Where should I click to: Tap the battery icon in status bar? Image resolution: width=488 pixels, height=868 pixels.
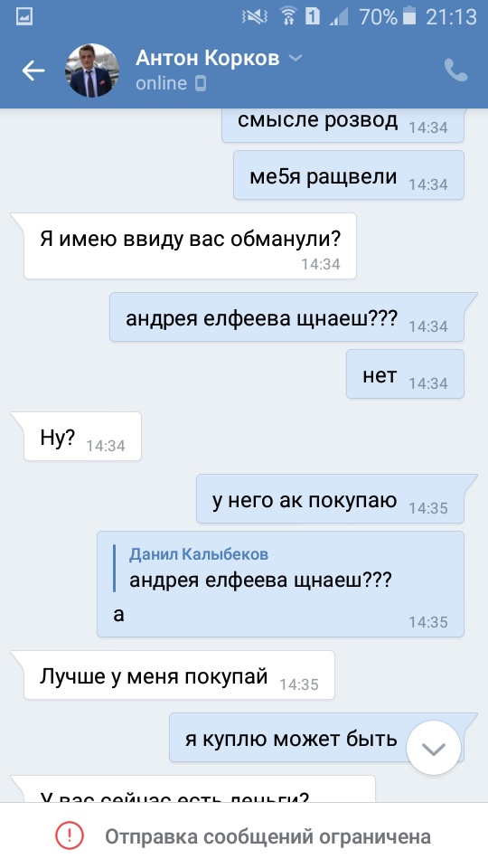[x=409, y=16]
